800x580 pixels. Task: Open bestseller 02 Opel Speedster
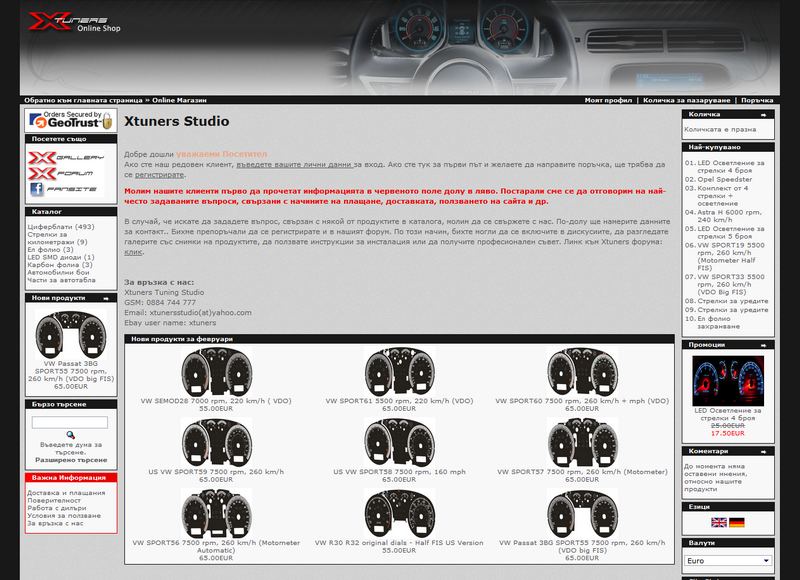click(724, 179)
